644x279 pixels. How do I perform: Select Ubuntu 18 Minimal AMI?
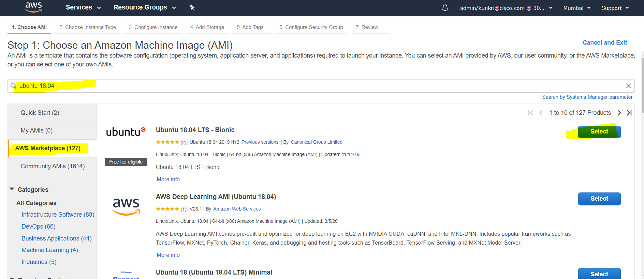[x=599, y=274]
